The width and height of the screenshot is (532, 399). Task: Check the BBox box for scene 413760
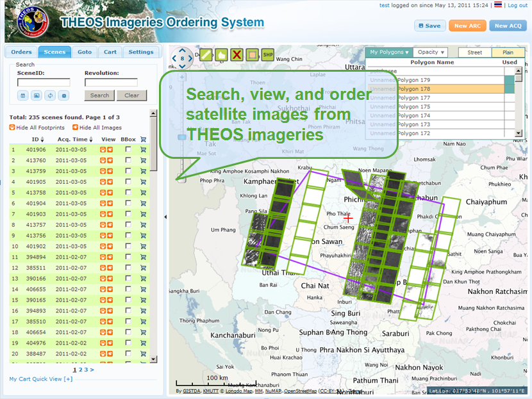(x=128, y=160)
